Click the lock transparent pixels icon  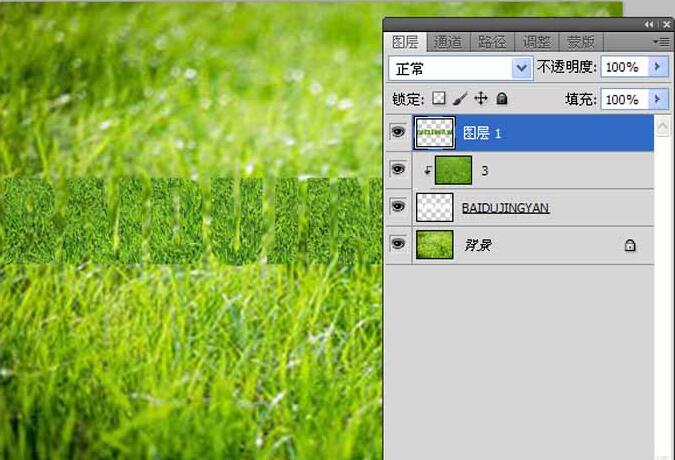(438, 99)
